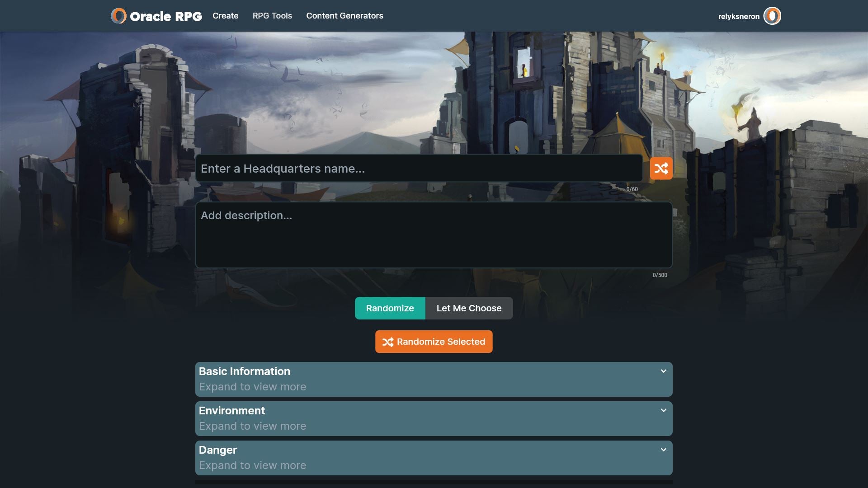Expand Basic Information using its chevron arrow
This screenshot has height=488, width=868.
click(x=663, y=371)
